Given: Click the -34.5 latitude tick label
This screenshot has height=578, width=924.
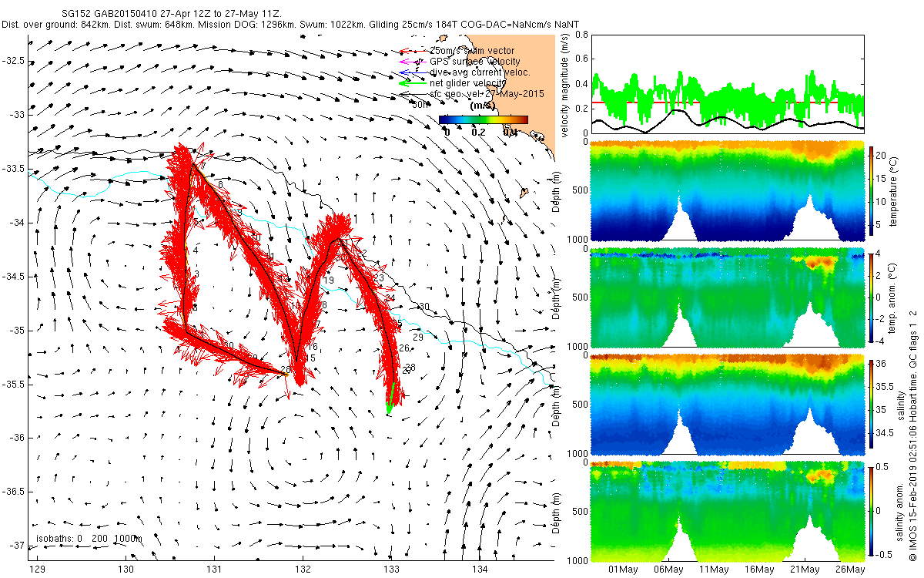Looking at the screenshot, I should coord(14,276).
